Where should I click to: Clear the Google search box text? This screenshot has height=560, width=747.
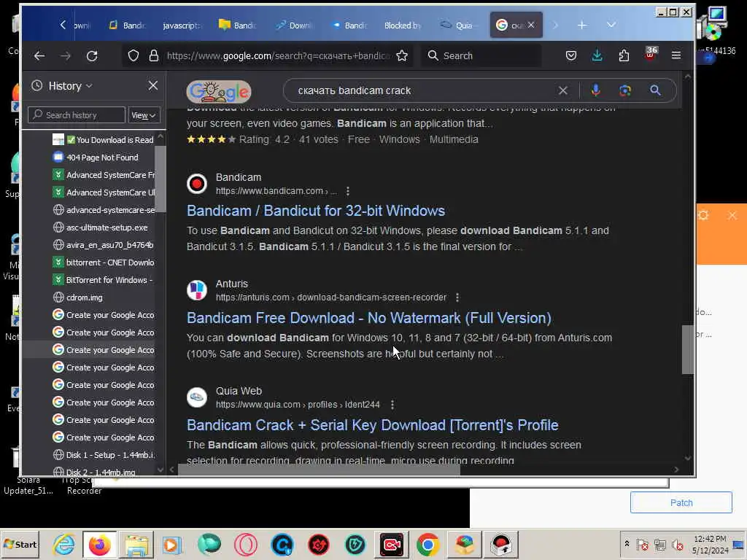[562, 90]
